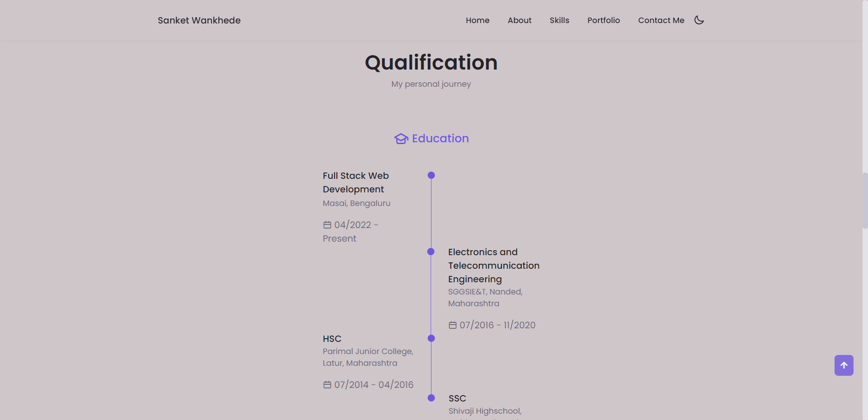The height and width of the screenshot is (420, 868).
Task: Select the Electronics and Telecommunication Engineering title
Action: click(494, 266)
